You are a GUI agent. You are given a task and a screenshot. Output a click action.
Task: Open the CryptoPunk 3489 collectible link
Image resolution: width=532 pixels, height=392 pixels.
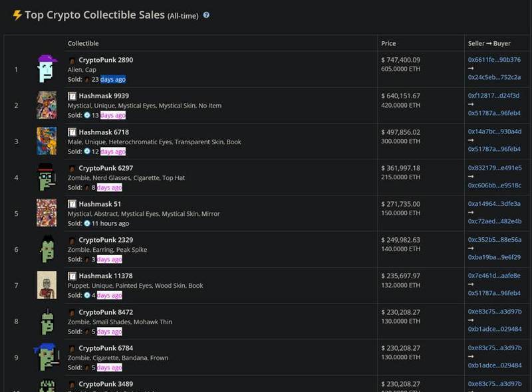106,384
